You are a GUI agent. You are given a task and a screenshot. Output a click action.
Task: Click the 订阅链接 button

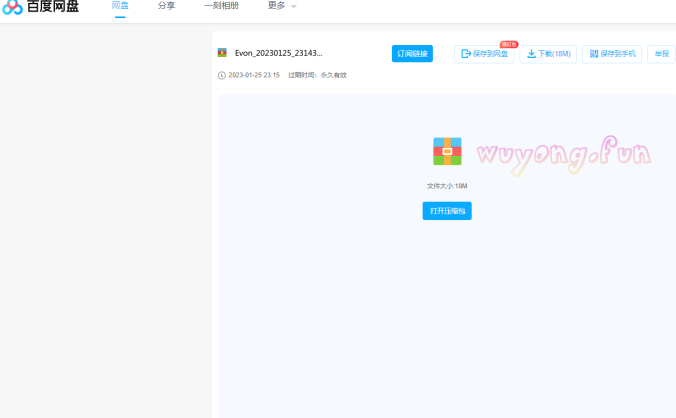coord(412,53)
